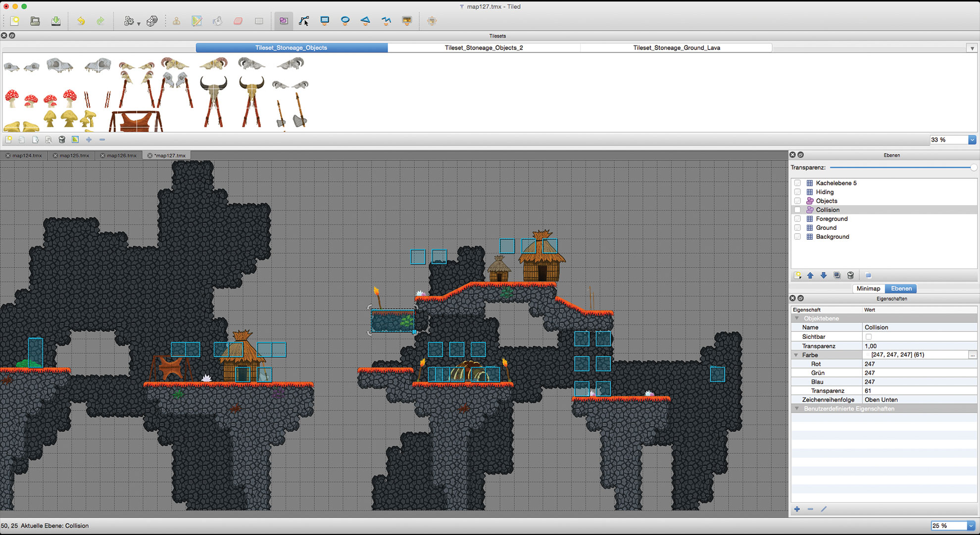Screen dimensions: 980x535
Task: Enable the Random Mode dice icon
Action: (x=152, y=21)
